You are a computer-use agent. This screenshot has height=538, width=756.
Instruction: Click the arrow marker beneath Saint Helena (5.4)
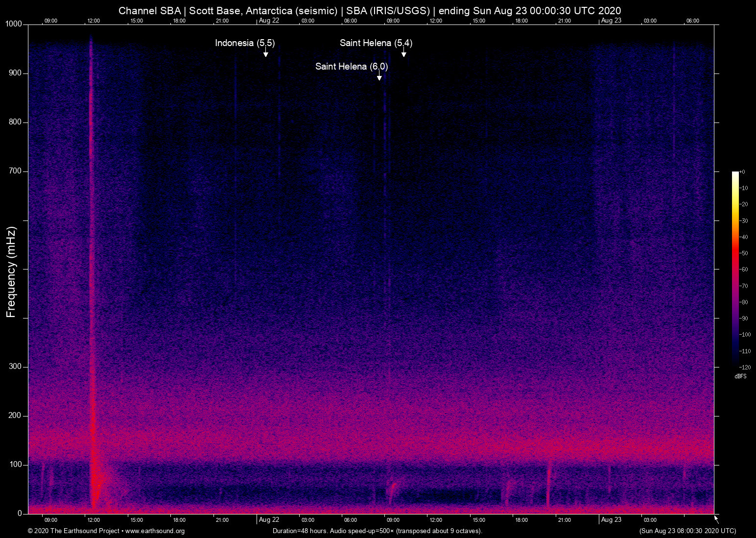click(403, 53)
